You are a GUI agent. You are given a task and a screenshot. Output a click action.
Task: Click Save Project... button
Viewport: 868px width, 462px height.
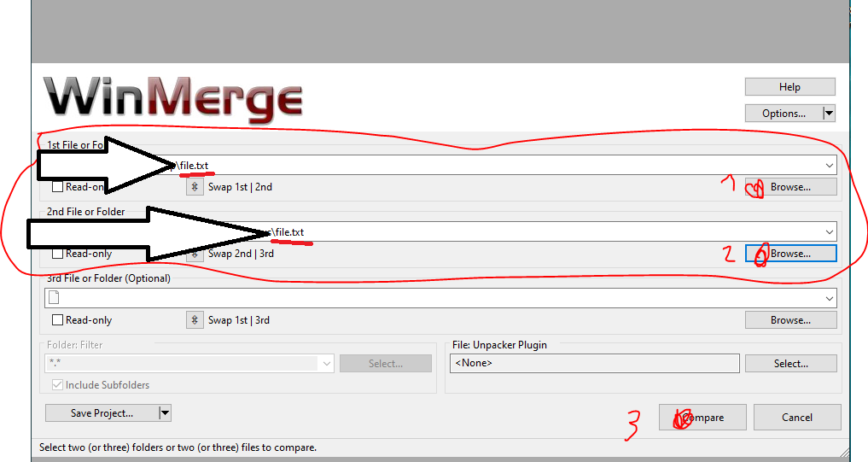(102, 412)
